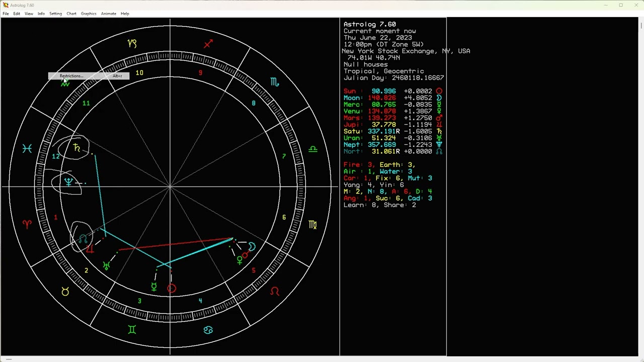Open the Info menu
This screenshot has height=362, width=644.
pyautogui.click(x=41, y=14)
